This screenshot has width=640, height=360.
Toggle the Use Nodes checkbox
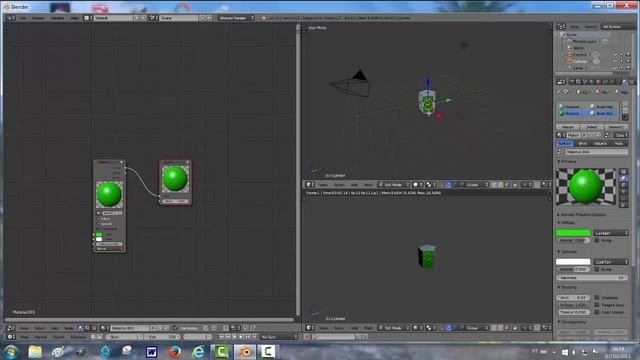tap(176, 328)
